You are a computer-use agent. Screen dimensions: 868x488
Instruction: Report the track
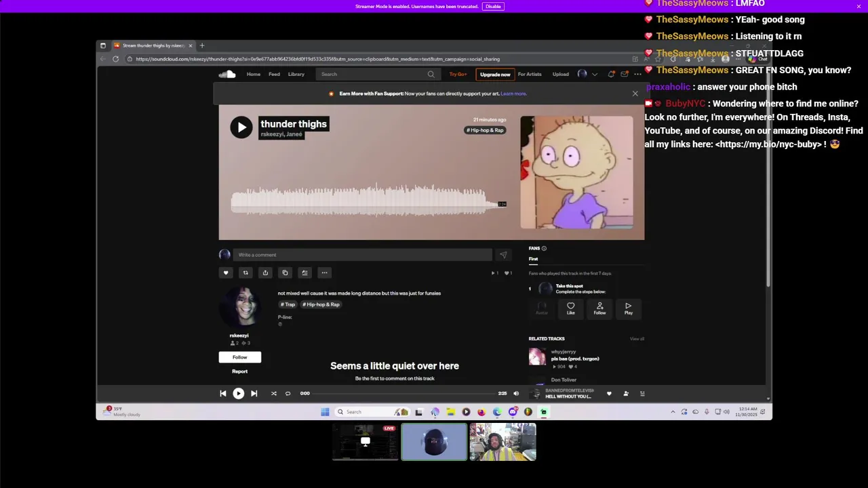[240, 371]
